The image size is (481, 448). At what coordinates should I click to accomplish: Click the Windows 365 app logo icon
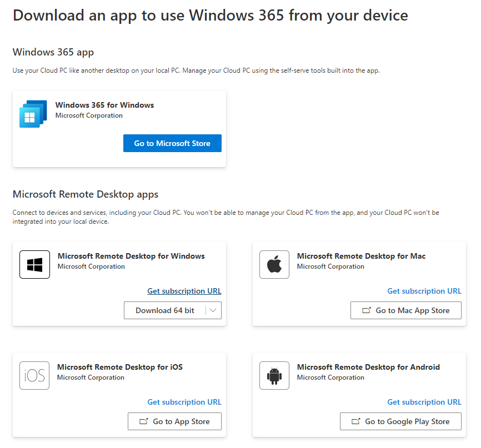pyautogui.click(x=33, y=114)
